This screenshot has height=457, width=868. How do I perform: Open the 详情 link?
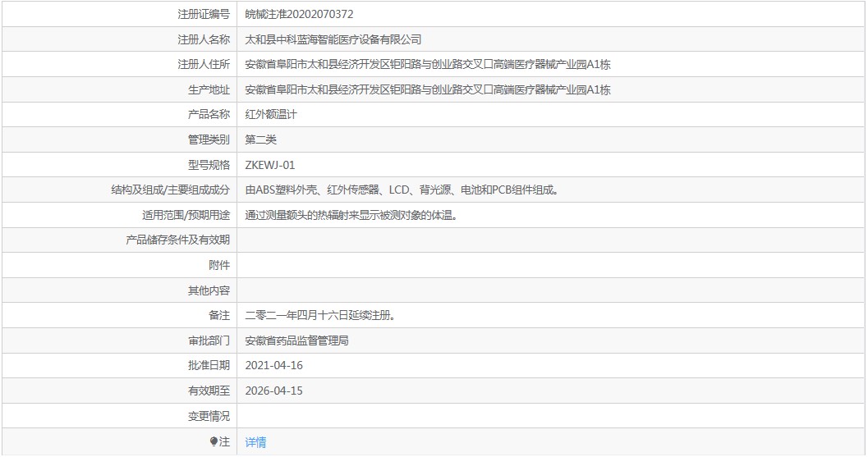[x=255, y=442]
